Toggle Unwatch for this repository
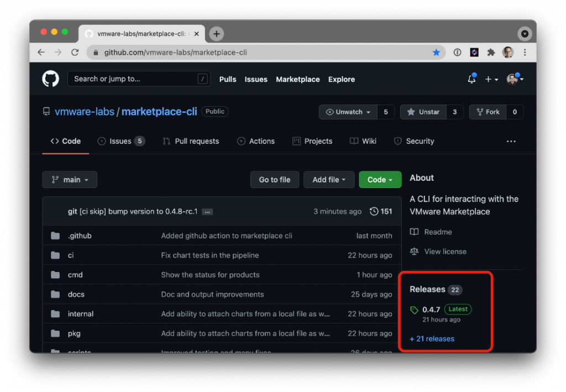This screenshot has height=392, width=566. coord(348,112)
